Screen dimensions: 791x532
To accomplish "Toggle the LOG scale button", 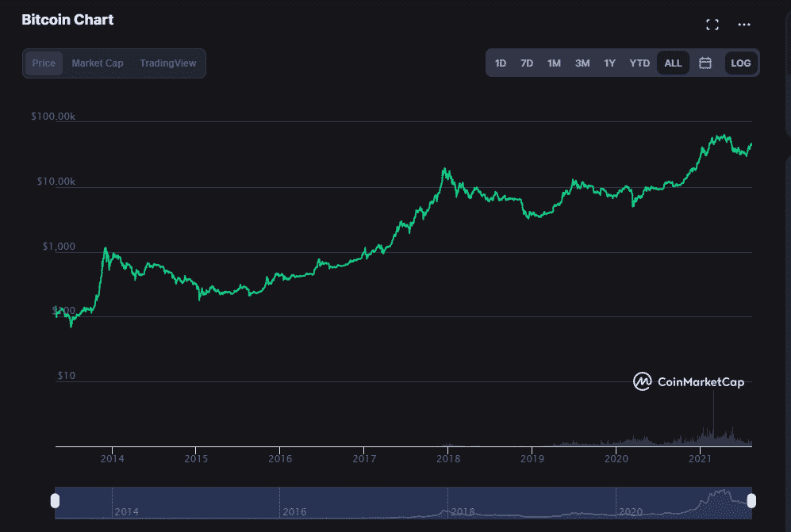I will point(740,63).
